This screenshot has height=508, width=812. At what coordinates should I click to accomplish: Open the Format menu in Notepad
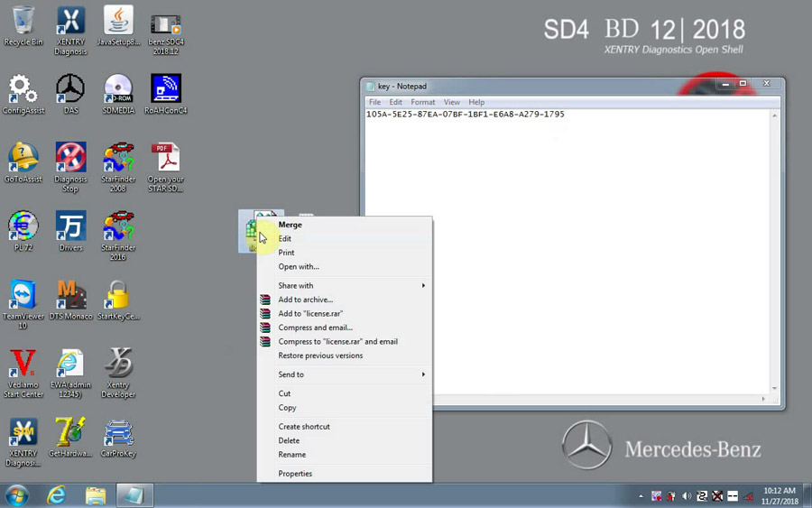click(423, 102)
